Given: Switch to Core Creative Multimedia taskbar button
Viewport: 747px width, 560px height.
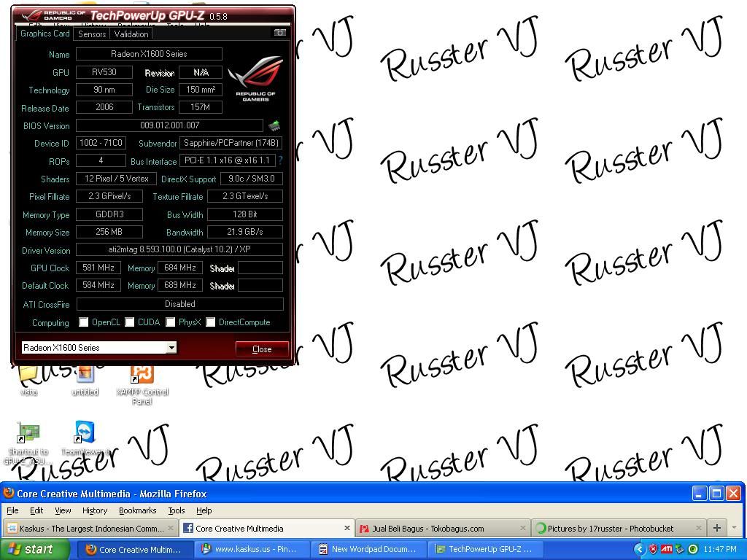Looking at the screenshot, I should tap(135, 550).
